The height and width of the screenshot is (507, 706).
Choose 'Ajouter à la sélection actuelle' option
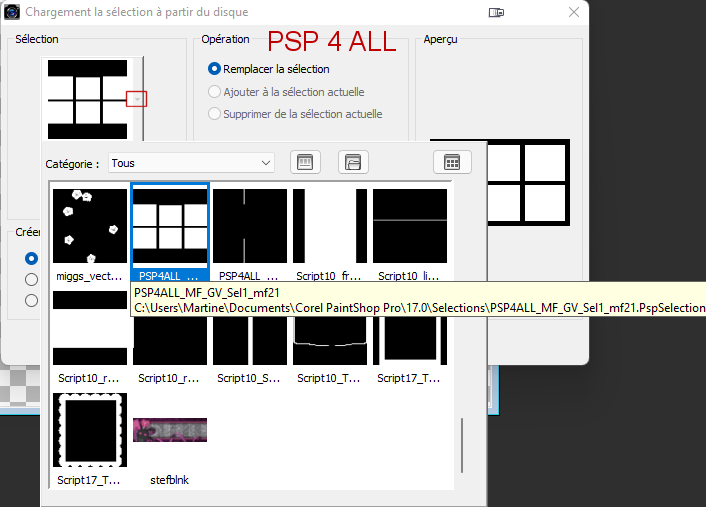[x=215, y=92]
